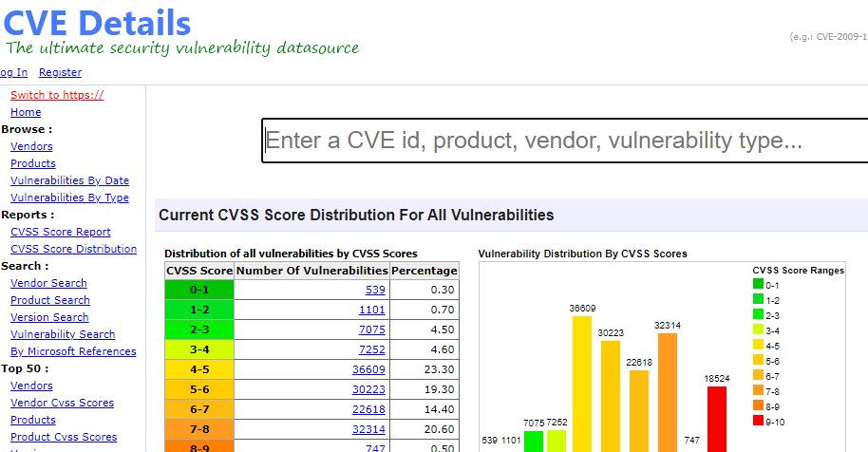Click the Current CVSS Score Distribution heading
Viewport: 868px width, 452px height.
(x=356, y=216)
